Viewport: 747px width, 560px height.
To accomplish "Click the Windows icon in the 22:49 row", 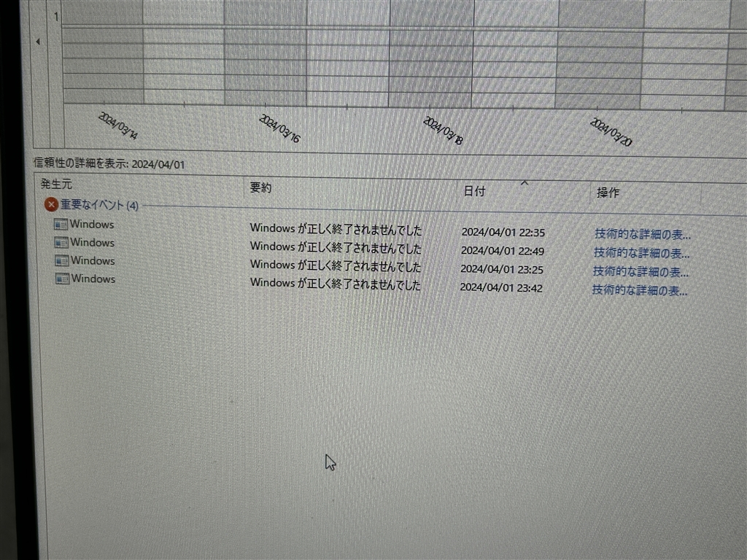I will [x=61, y=242].
